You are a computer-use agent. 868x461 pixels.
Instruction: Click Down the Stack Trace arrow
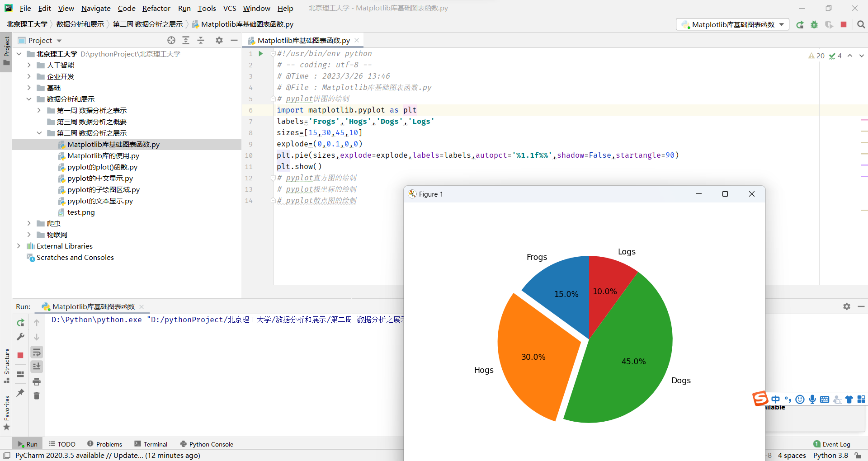(37, 337)
